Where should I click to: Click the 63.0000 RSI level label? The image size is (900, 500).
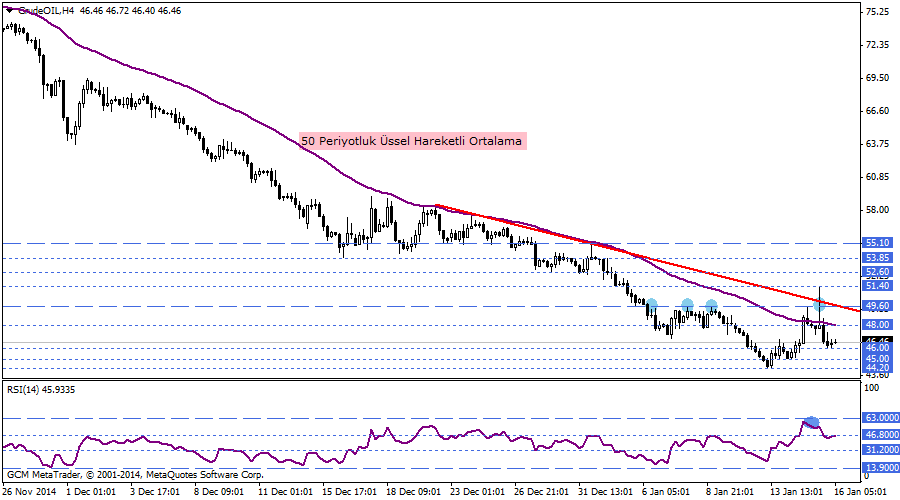tap(881, 418)
